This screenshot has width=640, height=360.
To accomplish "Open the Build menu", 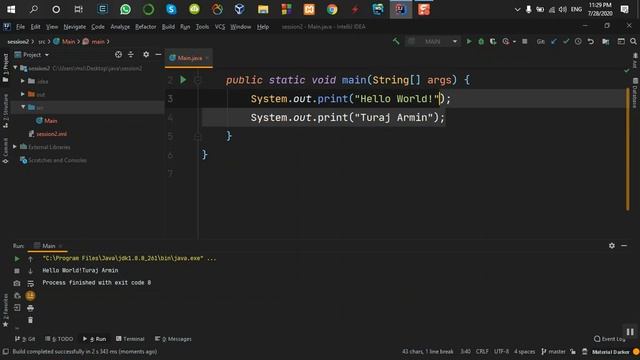I will 168,27.
